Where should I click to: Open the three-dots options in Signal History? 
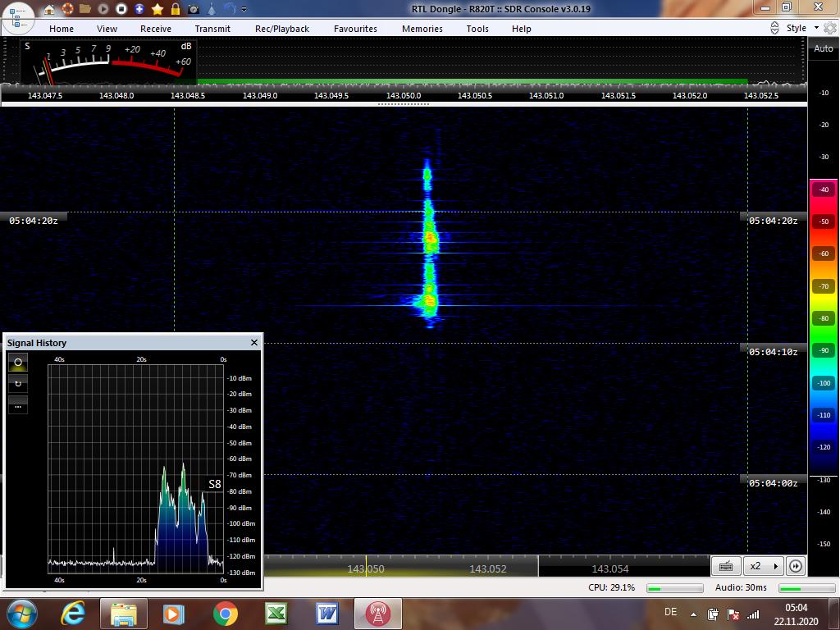point(18,405)
